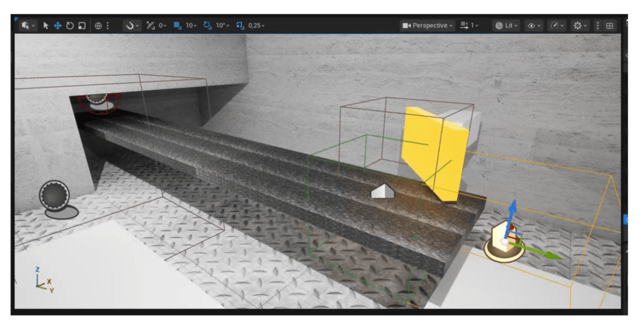Select the Scale tool
This screenshot has height=326, width=644.
pyautogui.click(x=81, y=26)
